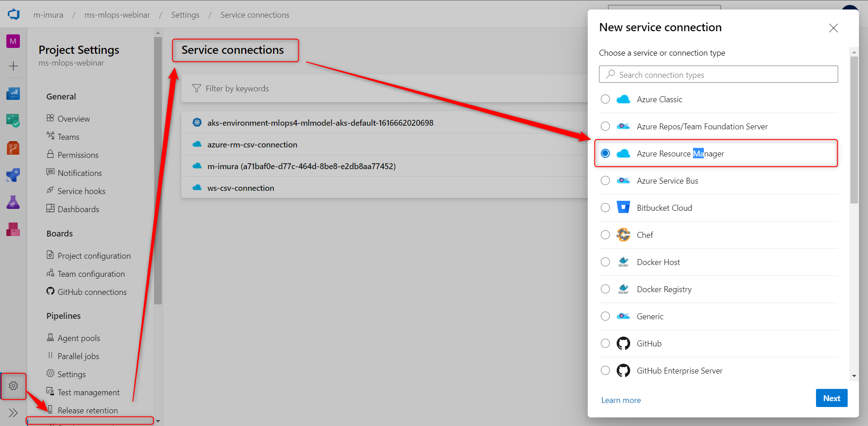This screenshot has height=426, width=868.
Task: Select the Bitbucket Cloud radio button
Action: 605,208
